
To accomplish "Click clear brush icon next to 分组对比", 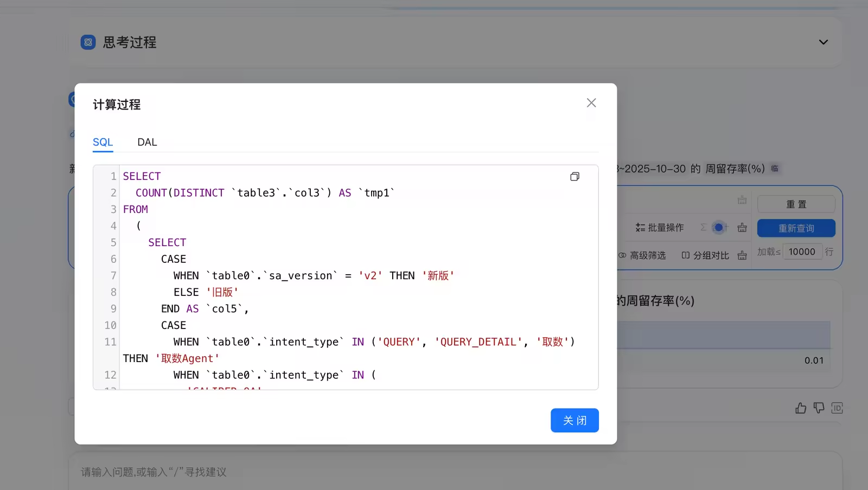I will pyautogui.click(x=742, y=255).
